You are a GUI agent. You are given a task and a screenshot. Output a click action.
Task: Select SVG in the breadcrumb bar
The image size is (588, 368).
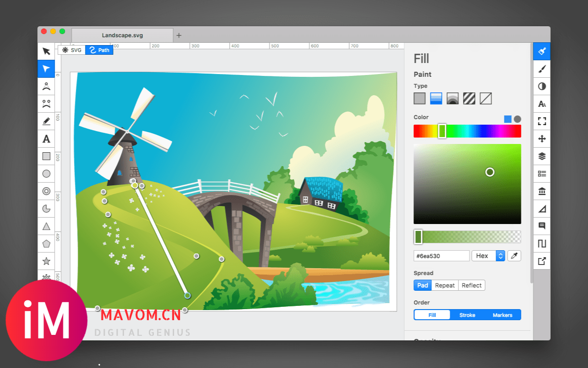[x=72, y=50]
